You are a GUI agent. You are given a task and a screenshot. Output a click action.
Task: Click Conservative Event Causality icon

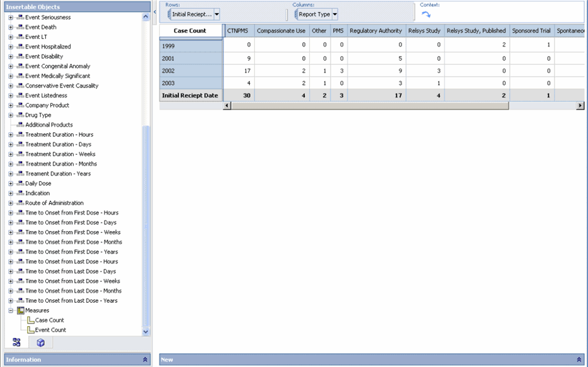pyautogui.click(x=20, y=86)
